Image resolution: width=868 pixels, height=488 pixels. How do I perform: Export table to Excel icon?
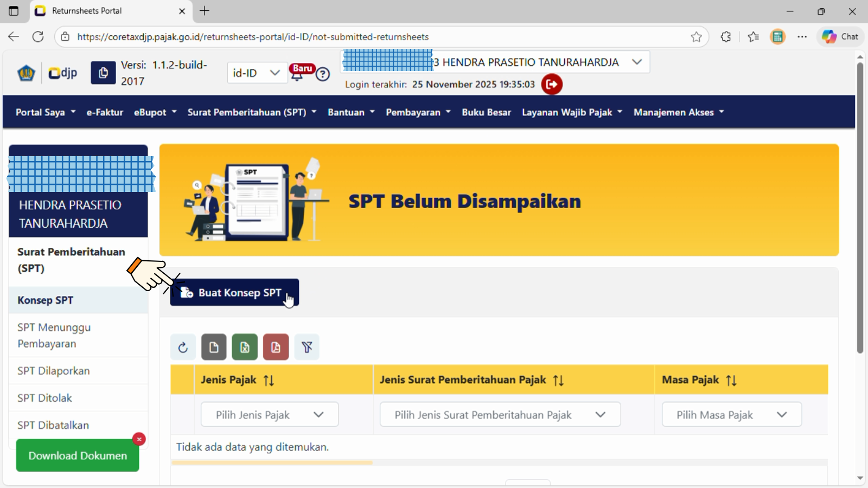tap(245, 348)
